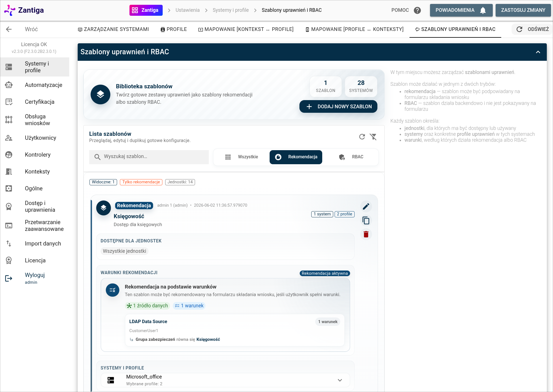This screenshot has width=553, height=392.
Task: Click the notifications bell icon
Action: point(483,10)
